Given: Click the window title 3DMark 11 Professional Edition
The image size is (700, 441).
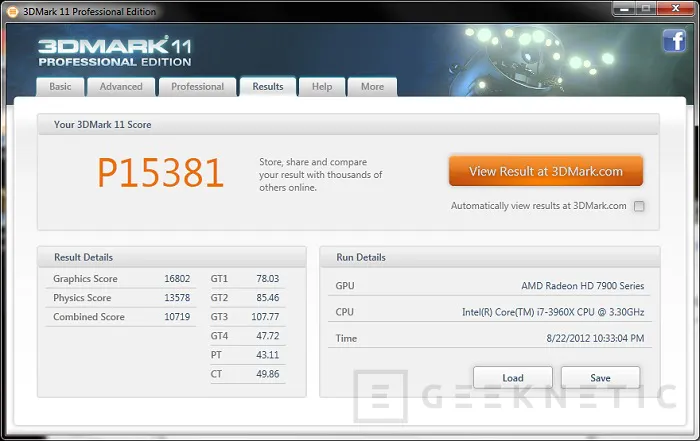Looking at the screenshot, I should (89, 12).
